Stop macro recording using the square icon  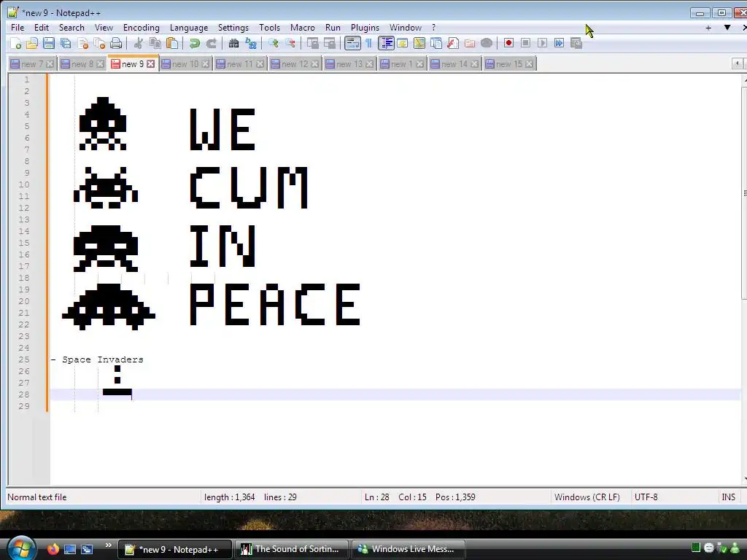525,43
